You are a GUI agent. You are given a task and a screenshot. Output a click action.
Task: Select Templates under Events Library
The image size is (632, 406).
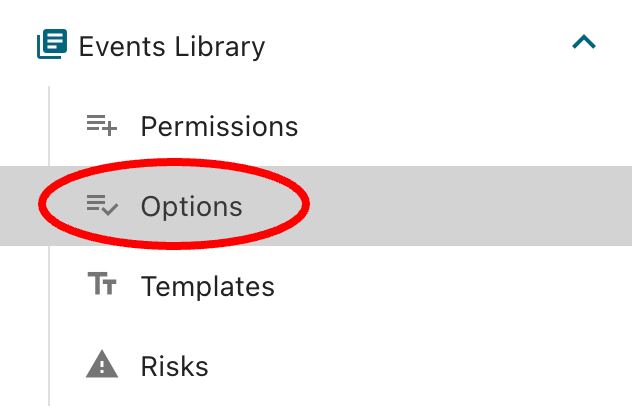(207, 287)
